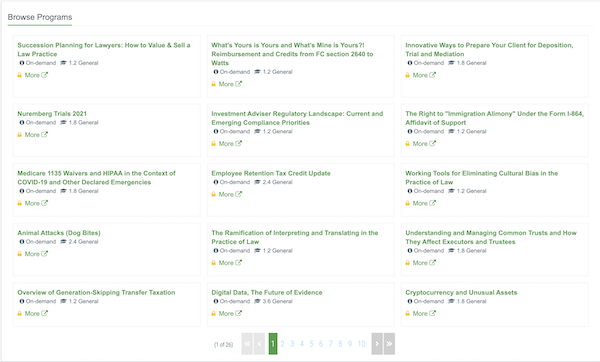Open Understanding and Managing Common Trusts program
Image resolution: width=600 pixels, height=362 pixels.
click(491, 237)
